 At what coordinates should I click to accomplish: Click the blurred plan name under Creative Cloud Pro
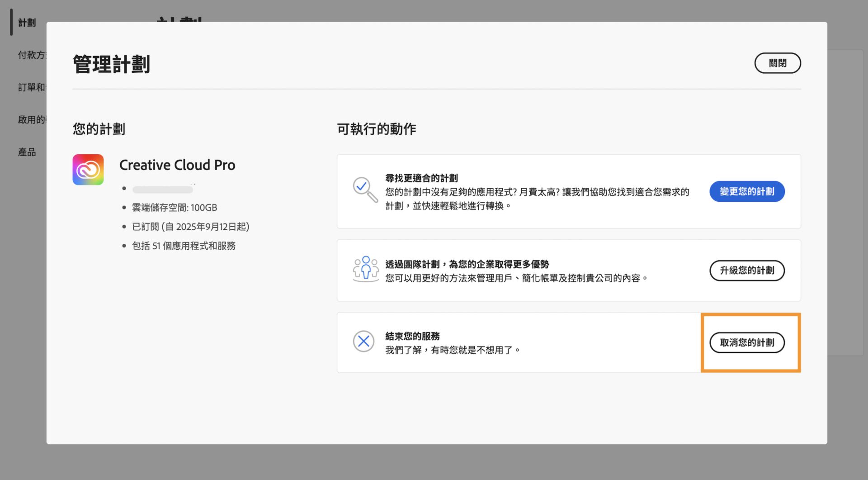162,189
